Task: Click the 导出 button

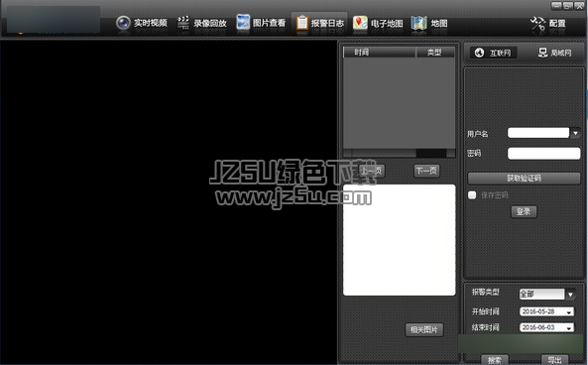Action: 554,360
